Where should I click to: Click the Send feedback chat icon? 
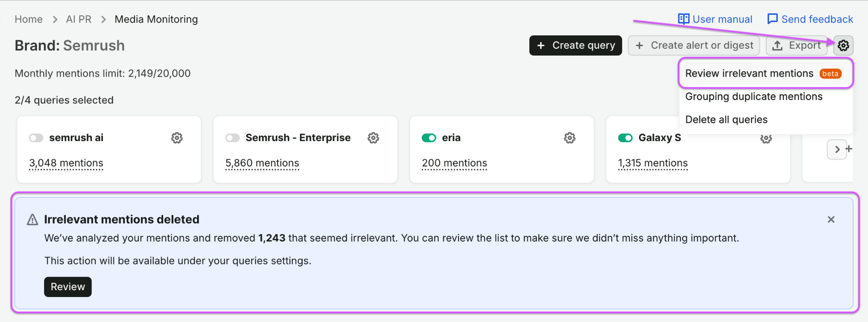773,19
